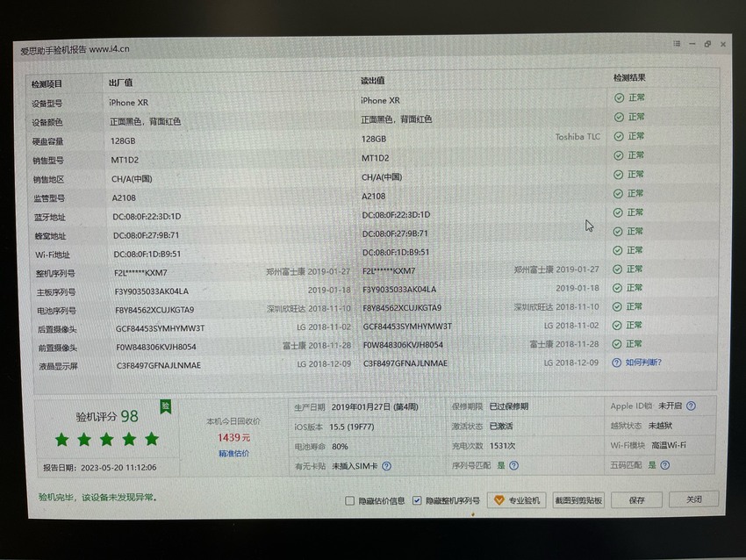Select GCF84453SYMHYMW3T in the 读出值 column
This screenshot has height=560, width=746.
[x=407, y=327]
